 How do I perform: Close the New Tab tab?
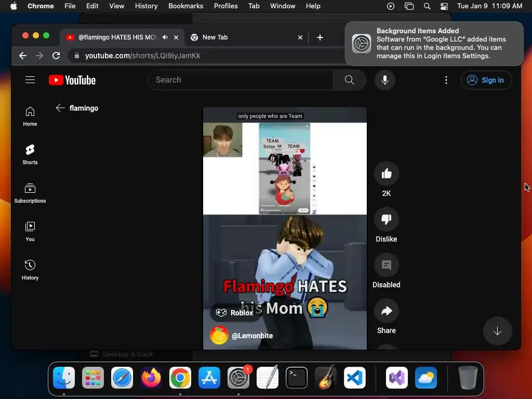(x=300, y=37)
